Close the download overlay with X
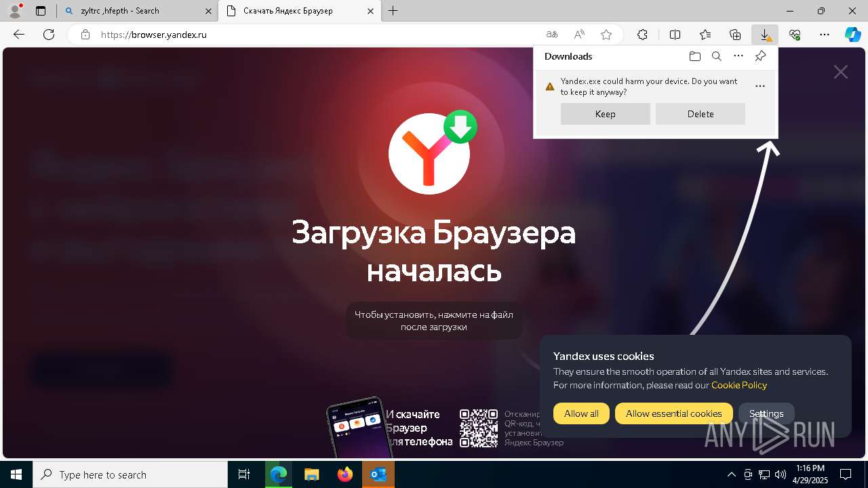 (x=841, y=72)
